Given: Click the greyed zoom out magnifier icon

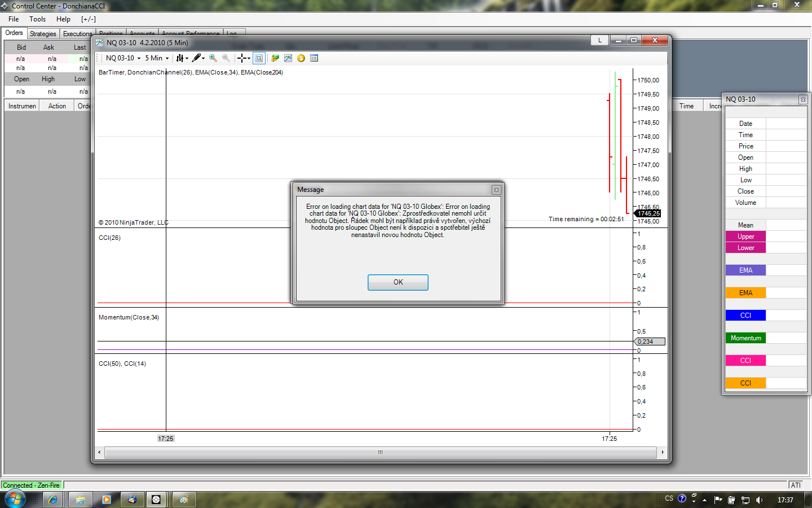Looking at the screenshot, I should click(x=226, y=58).
